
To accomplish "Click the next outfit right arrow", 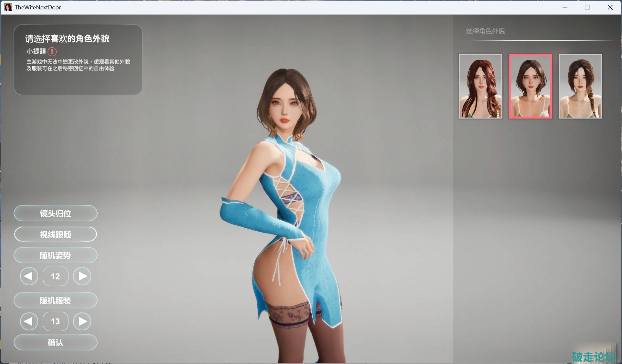I will tap(82, 321).
